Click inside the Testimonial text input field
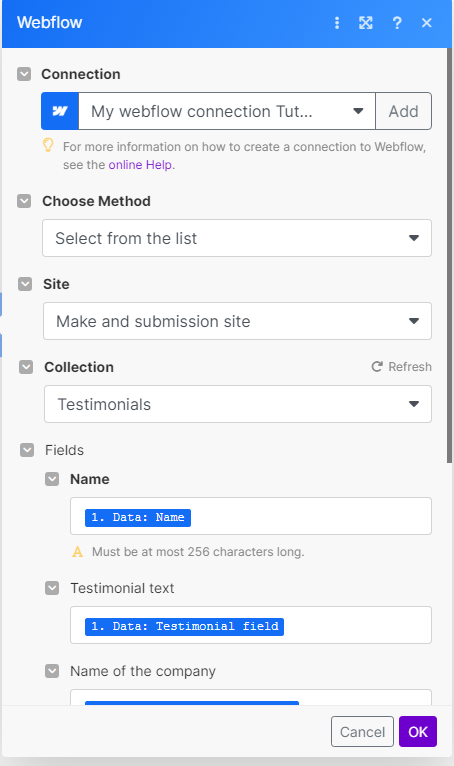This screenshot has height=766, width=454. [251, 625]
